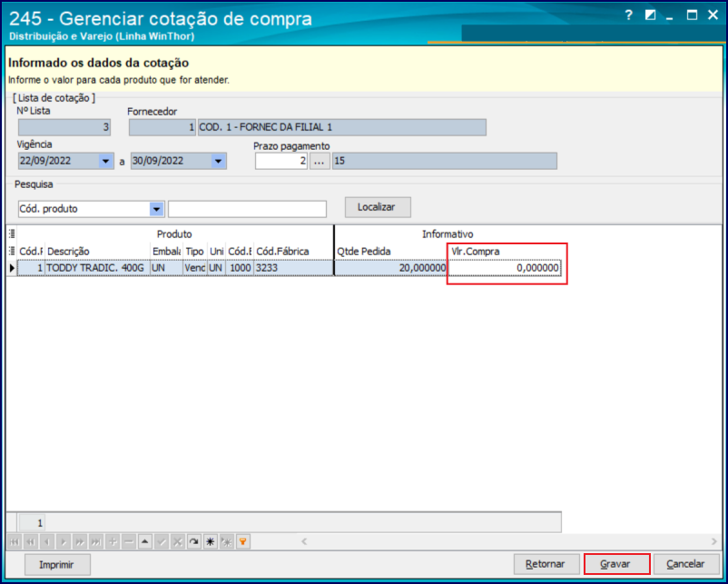Expand the Cód. produto search type dropdown
Viewport: 728px width, 584px height.
coord(156,209)
